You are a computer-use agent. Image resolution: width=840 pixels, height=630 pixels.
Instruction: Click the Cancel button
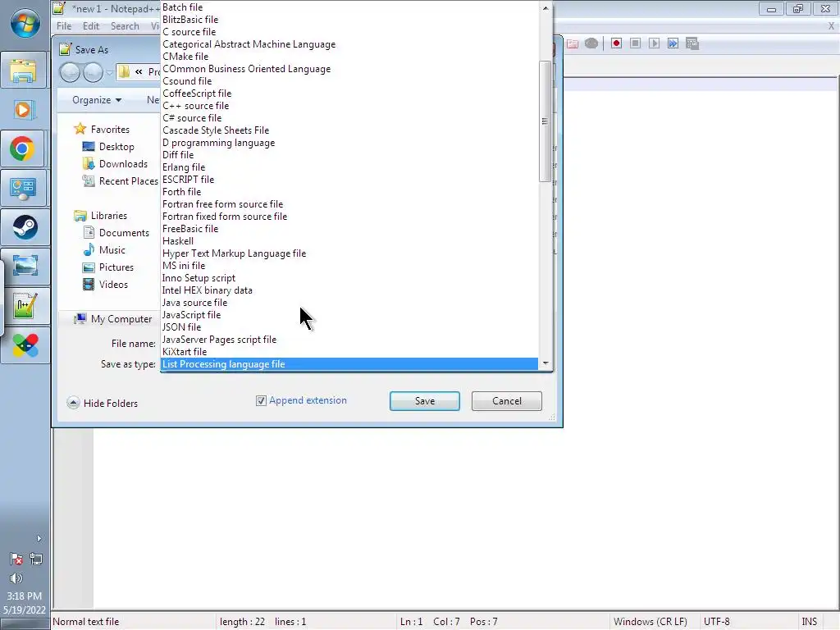(506, 401)
